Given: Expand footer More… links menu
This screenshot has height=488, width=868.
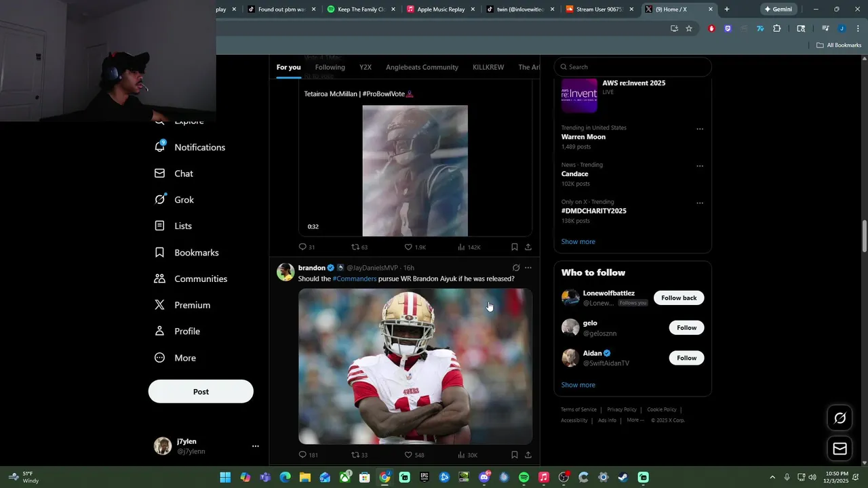Looking at the screenshot, I should coord(635,420).
